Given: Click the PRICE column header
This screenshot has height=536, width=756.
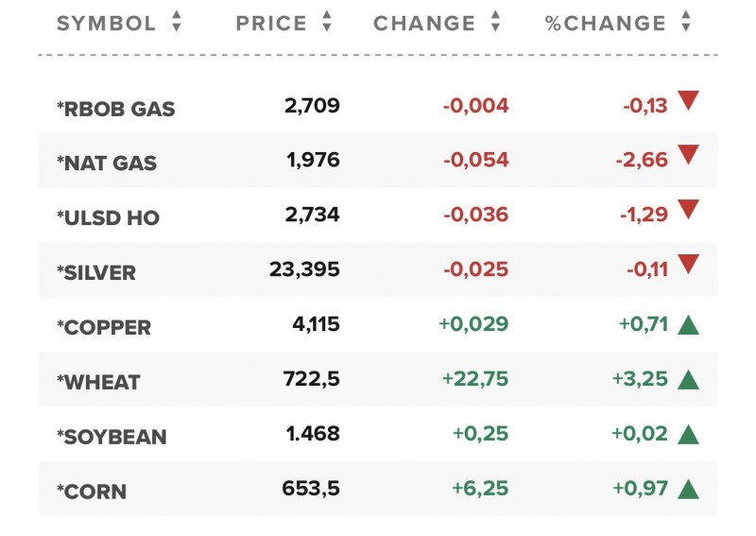Looking at the screenshot, I should tap(273, 24).
